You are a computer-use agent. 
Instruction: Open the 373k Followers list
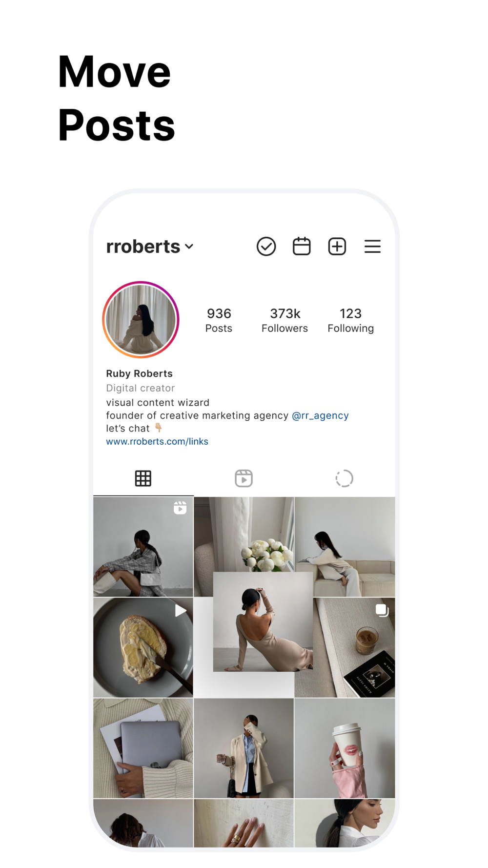pyautogui.click(x=285, y=320)
